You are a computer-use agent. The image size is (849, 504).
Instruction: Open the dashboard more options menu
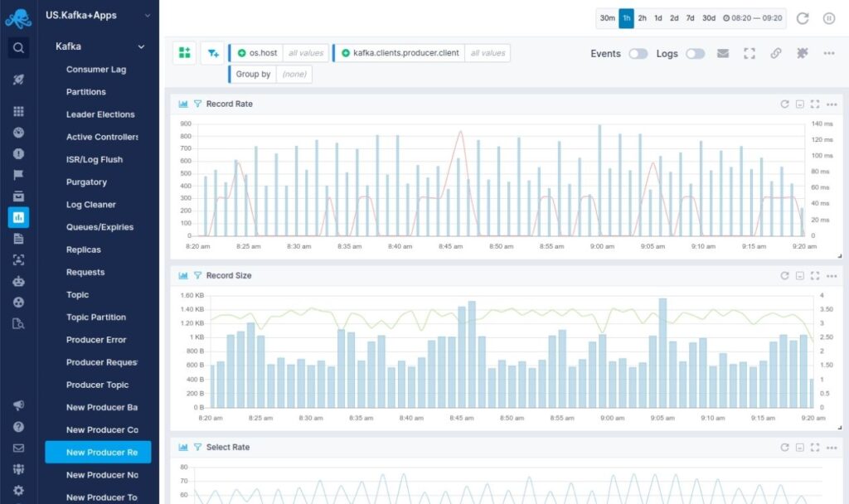point(829,53)
